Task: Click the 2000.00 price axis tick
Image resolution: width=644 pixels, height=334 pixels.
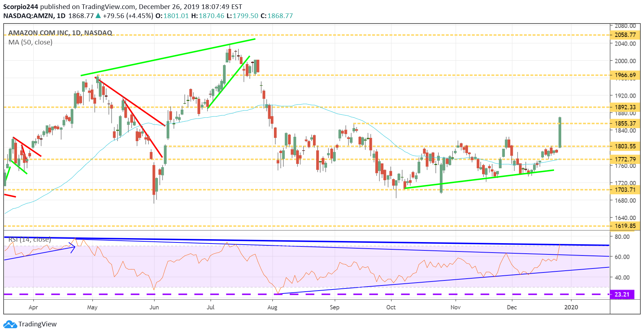Action: click(x=626, y=61)
